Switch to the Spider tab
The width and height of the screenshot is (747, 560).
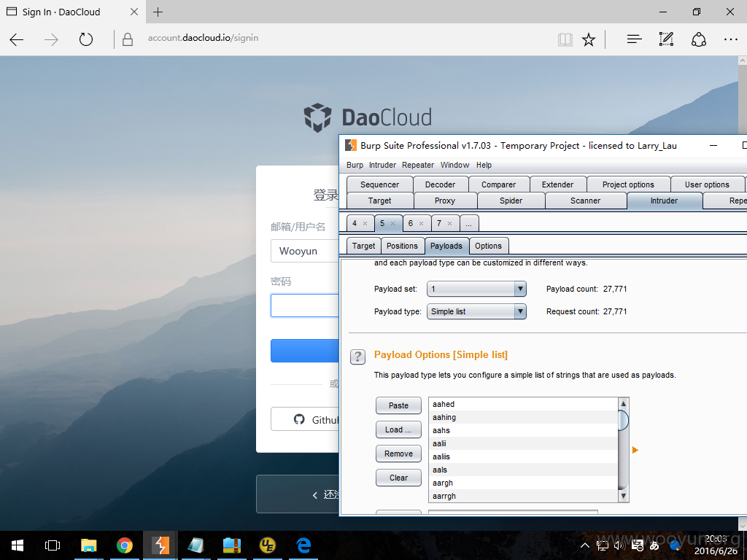(x=511, y=201)
